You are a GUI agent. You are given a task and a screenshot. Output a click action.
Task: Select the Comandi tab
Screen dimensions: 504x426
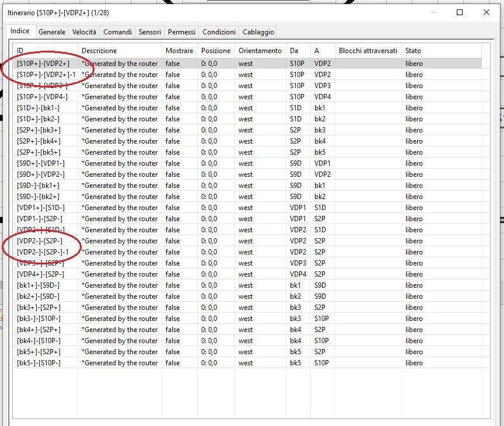[117, 32]
